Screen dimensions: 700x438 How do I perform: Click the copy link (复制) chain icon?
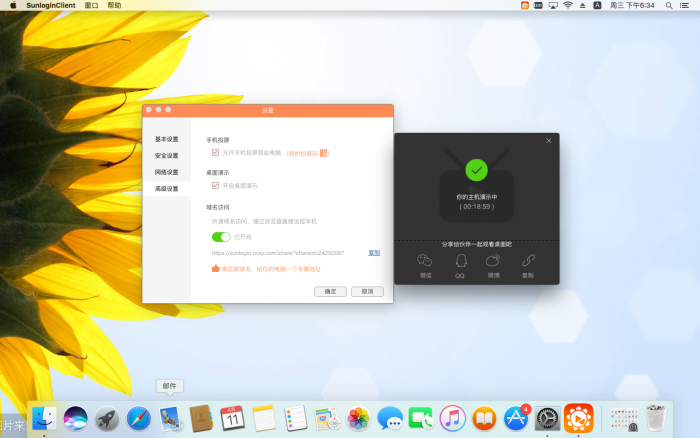click(x=528, y=260)
